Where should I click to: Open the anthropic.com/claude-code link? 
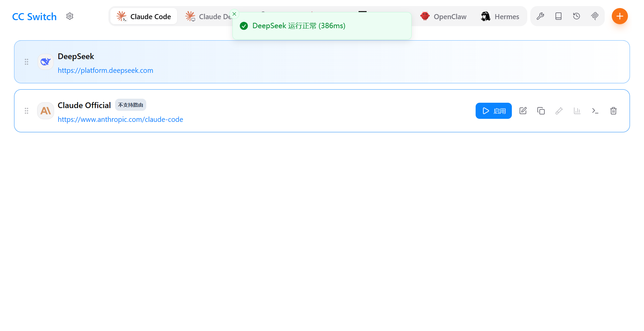click(x=120, y=120)
